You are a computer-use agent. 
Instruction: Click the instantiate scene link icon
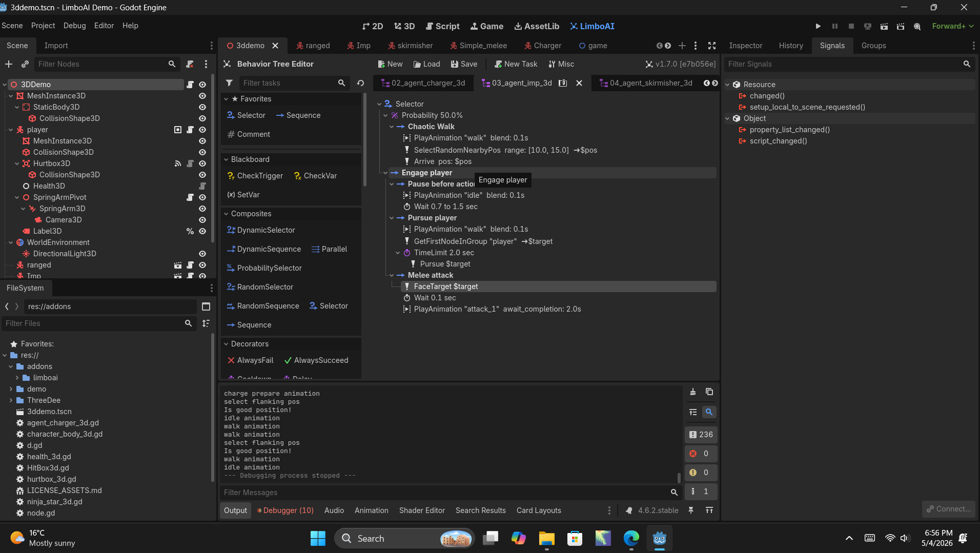coord(25,64)
